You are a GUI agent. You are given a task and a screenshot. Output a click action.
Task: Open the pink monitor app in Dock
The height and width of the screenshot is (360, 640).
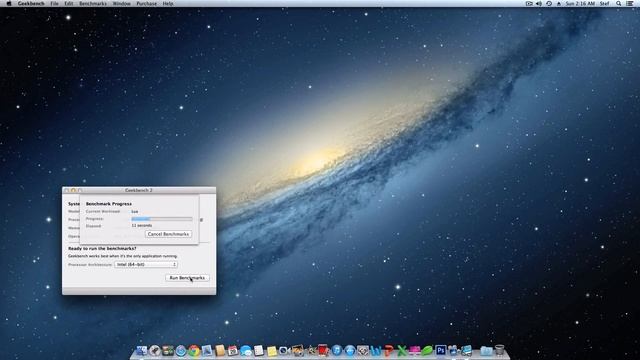click(x=414, y=350)
